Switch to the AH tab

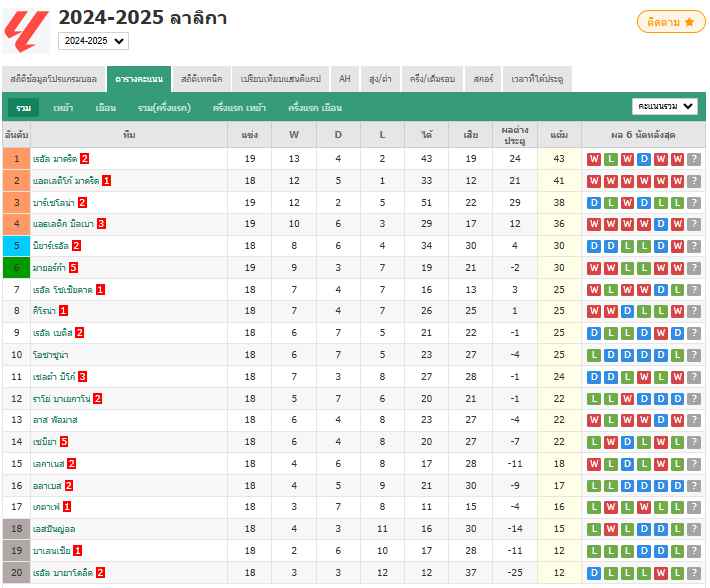(345, 79)
